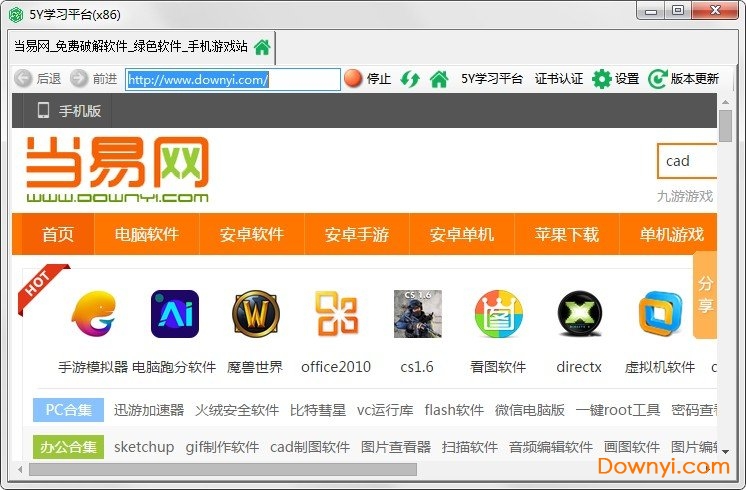Select the 当易网 page tab
746x490 pixels.
tap(141, 47)
